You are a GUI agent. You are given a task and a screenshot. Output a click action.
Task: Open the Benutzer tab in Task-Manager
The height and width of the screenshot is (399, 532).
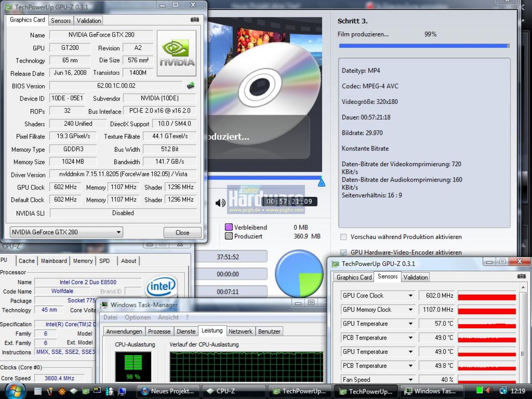point(269,331)
